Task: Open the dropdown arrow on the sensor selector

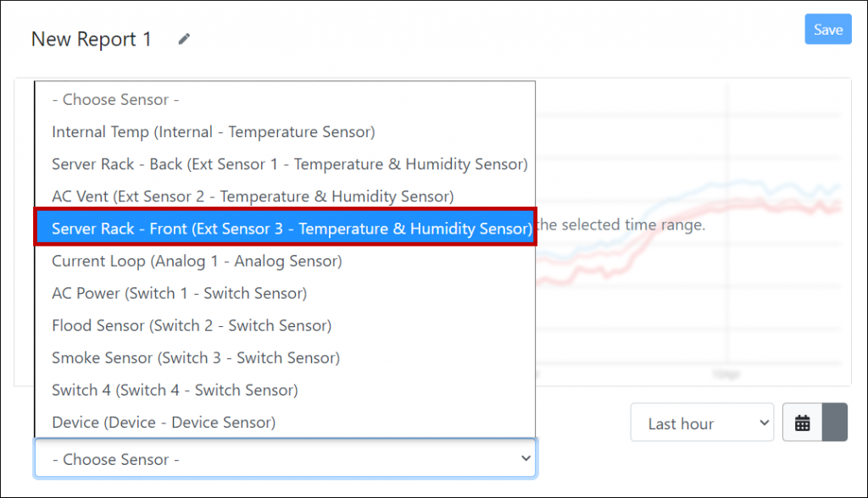Action: (x=526, y=458)
